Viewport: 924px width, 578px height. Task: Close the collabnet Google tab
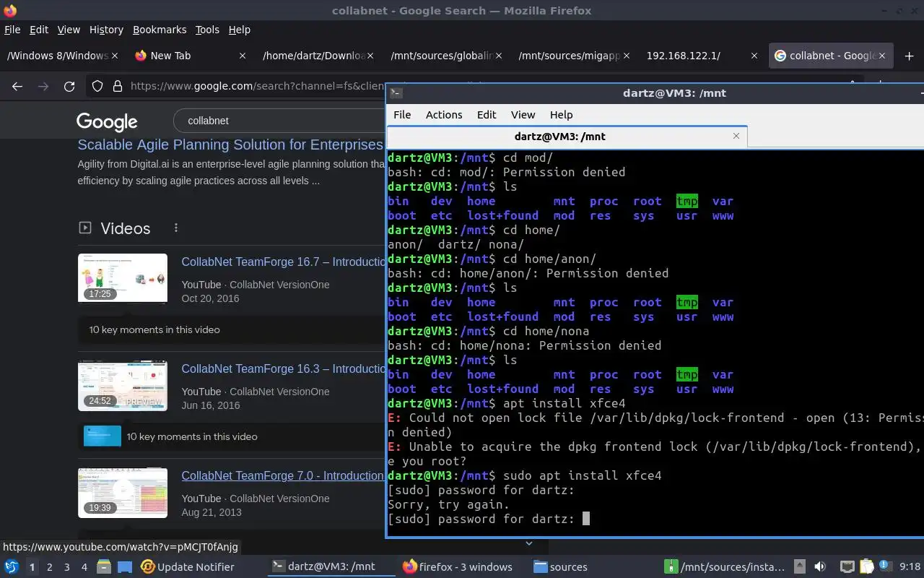[882, 56]
